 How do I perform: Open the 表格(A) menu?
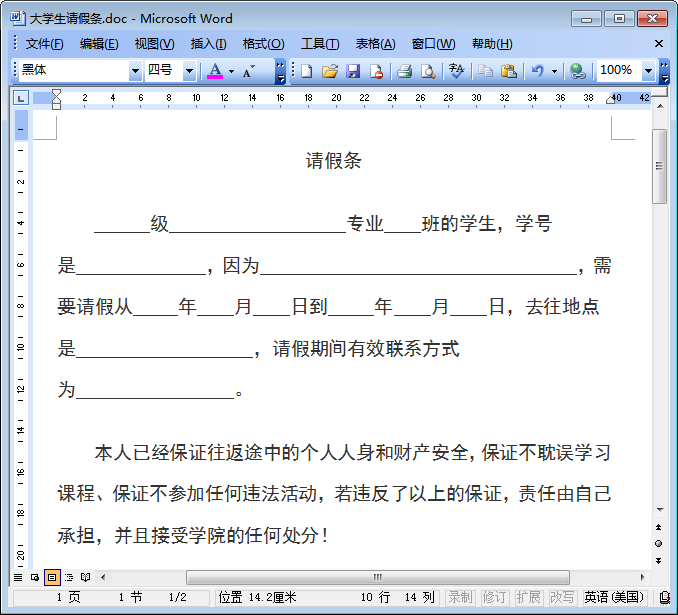point(375,44)
